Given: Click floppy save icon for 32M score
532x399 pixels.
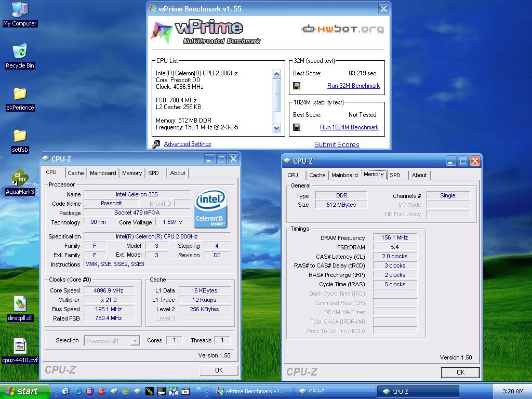Looking at the screenshot, I should 297,86.
